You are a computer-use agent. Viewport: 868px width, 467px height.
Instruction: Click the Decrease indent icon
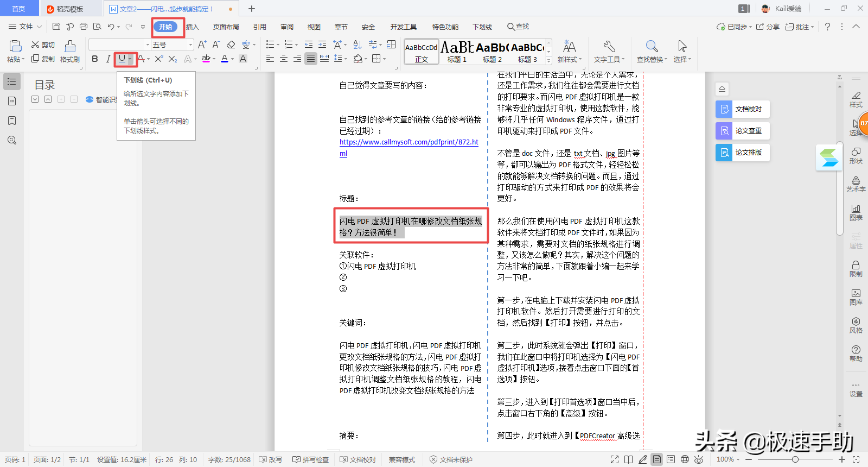point(309,45)
